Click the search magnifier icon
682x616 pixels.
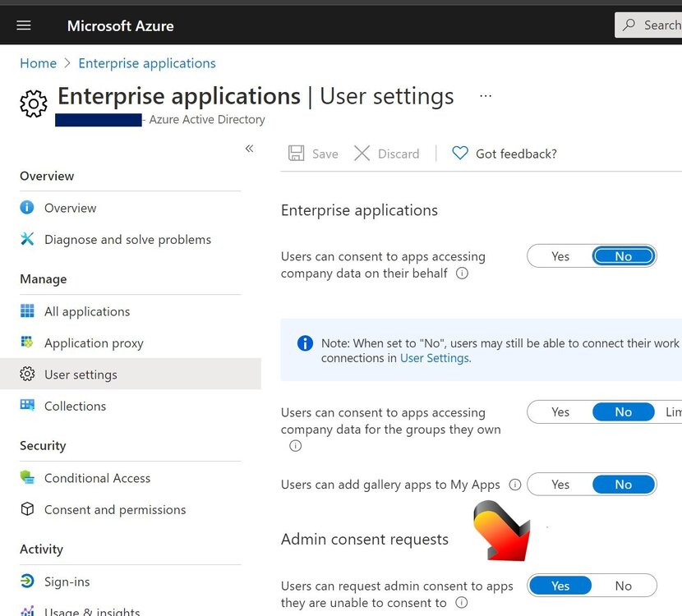pos(629,25)
